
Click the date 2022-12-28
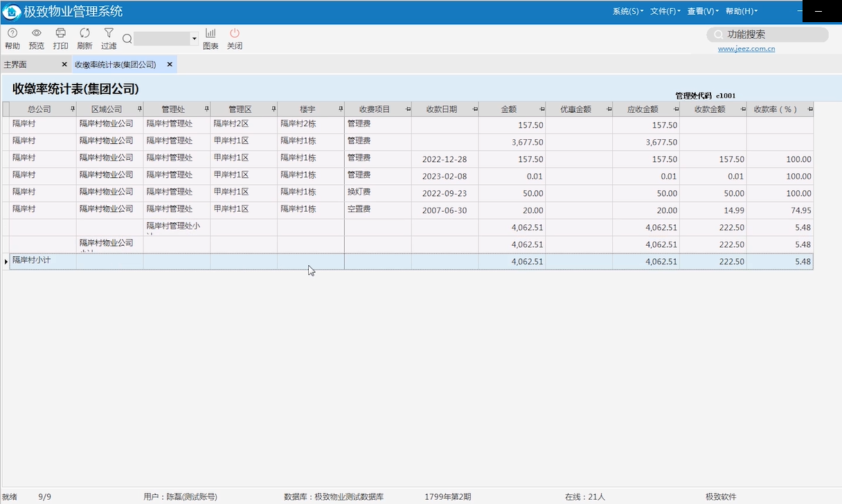(445, 159)
